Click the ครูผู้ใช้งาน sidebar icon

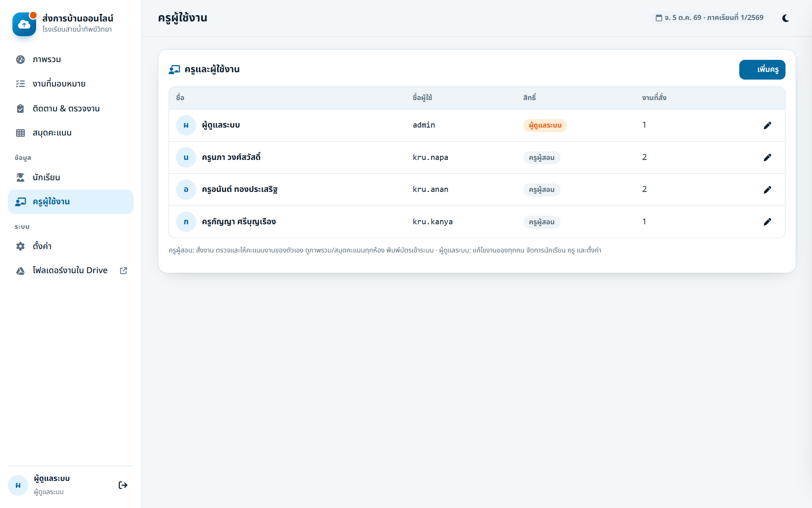pyautogui.click(x=20, y=202)
